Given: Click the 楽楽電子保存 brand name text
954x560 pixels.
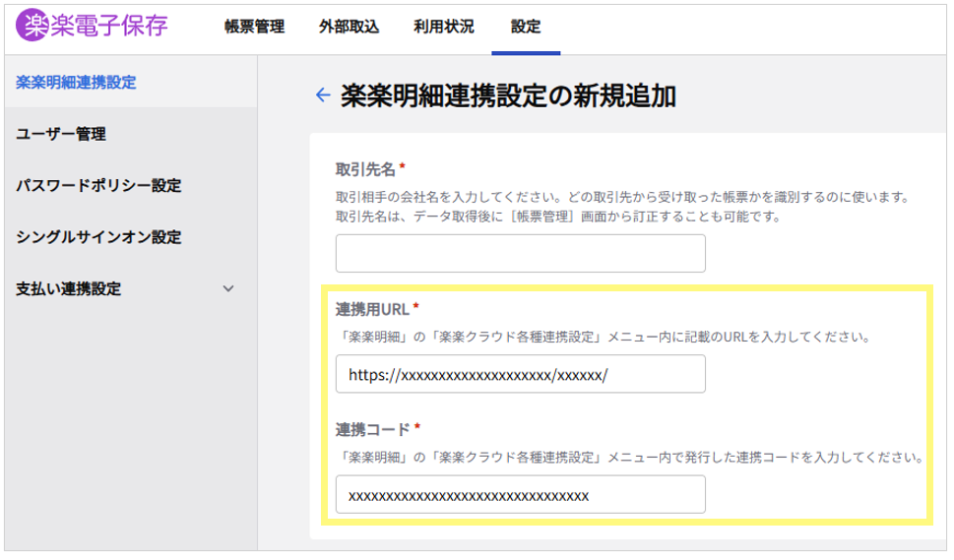Looking at the screenshot, I should coord(109,27).
